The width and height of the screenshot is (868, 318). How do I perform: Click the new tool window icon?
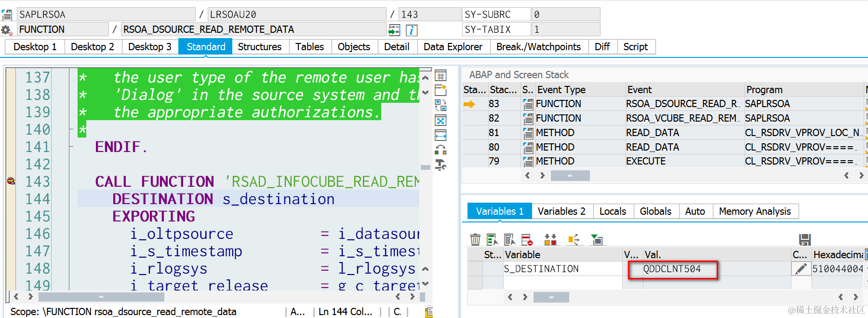click(441, 90)
